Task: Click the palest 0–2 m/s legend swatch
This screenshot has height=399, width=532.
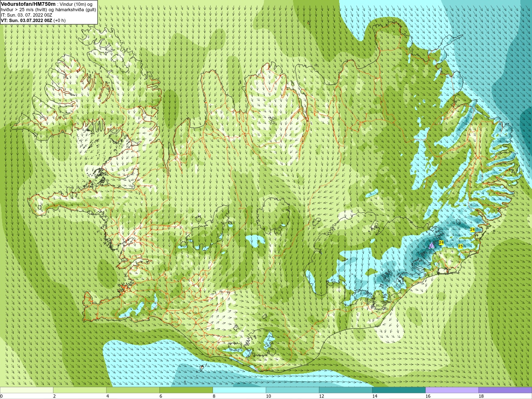Action: (27, 390)
